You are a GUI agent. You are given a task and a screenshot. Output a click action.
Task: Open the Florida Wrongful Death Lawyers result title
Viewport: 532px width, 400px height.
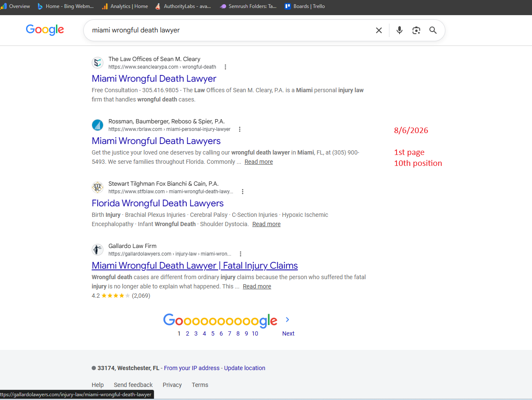(x=158, y=203)
